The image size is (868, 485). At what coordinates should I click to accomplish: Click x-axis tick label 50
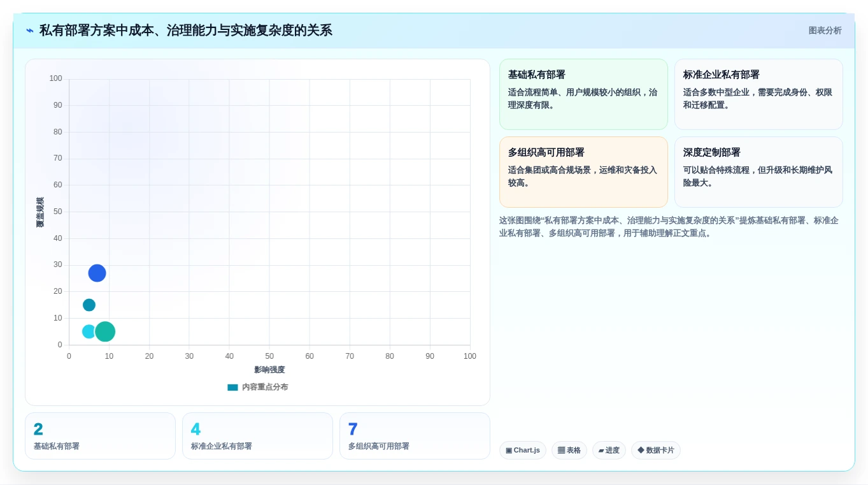[x=269, y=356]
